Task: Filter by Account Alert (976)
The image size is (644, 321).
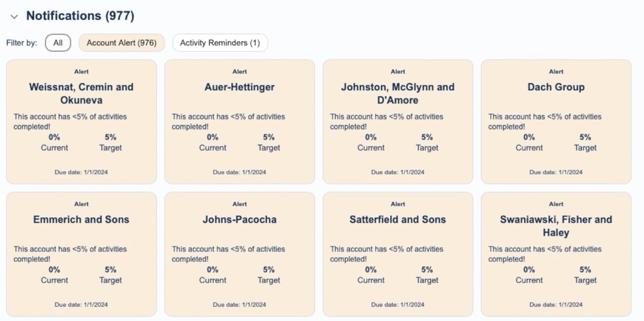Action: point(121,43)
